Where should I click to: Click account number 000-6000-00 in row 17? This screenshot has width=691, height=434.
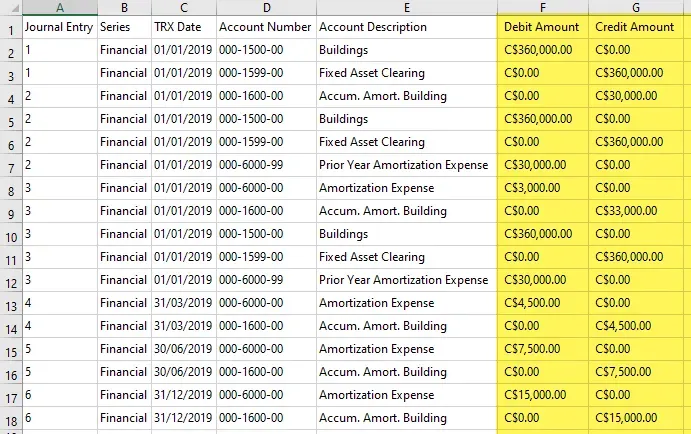coord(264,395)
